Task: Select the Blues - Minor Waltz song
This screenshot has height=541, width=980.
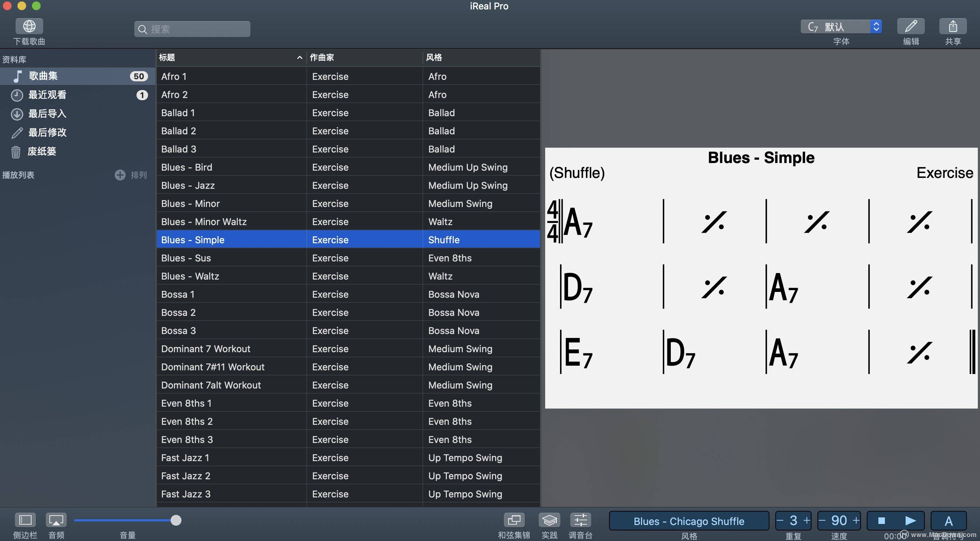Action: click(348, 222)
